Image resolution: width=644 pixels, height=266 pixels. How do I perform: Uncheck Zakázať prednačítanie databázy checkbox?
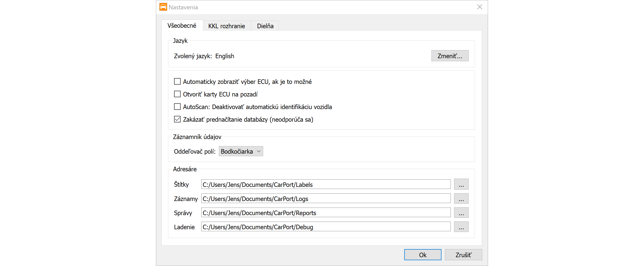click(x=177, y=119)
